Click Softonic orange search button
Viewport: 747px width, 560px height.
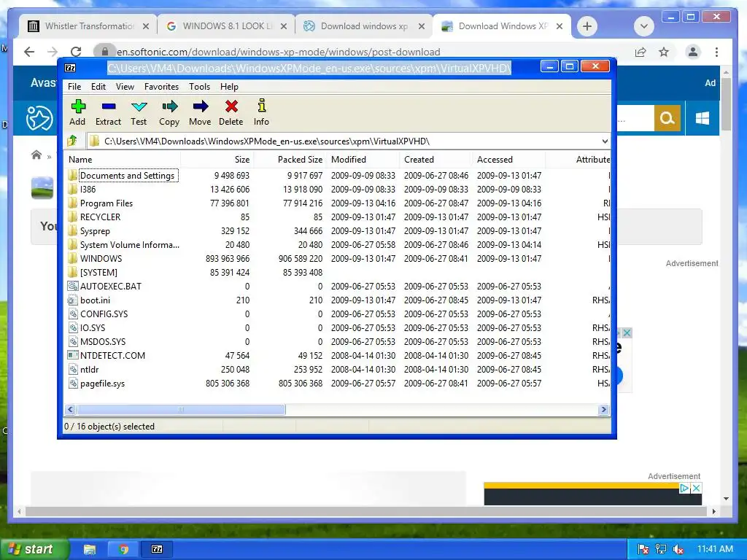pos(667,117)
